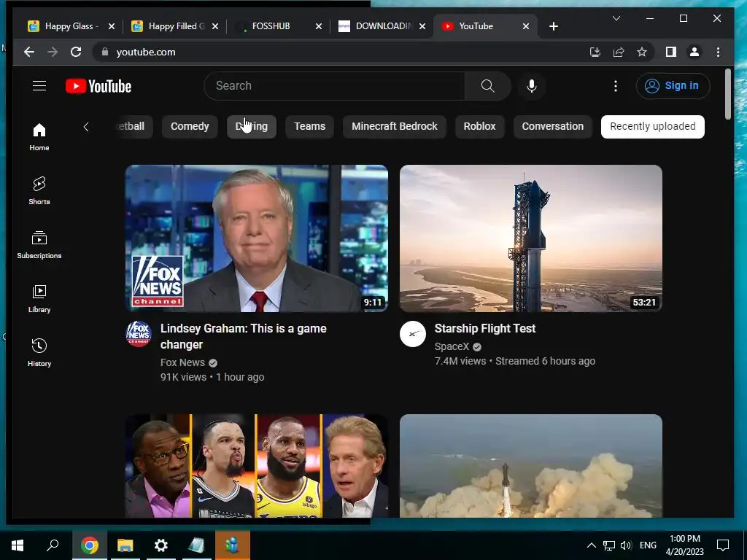Image resolution: width=747 pixels, height=560 pixels.
Task: Click the ENG language indicator
Action: pos(648,545)
